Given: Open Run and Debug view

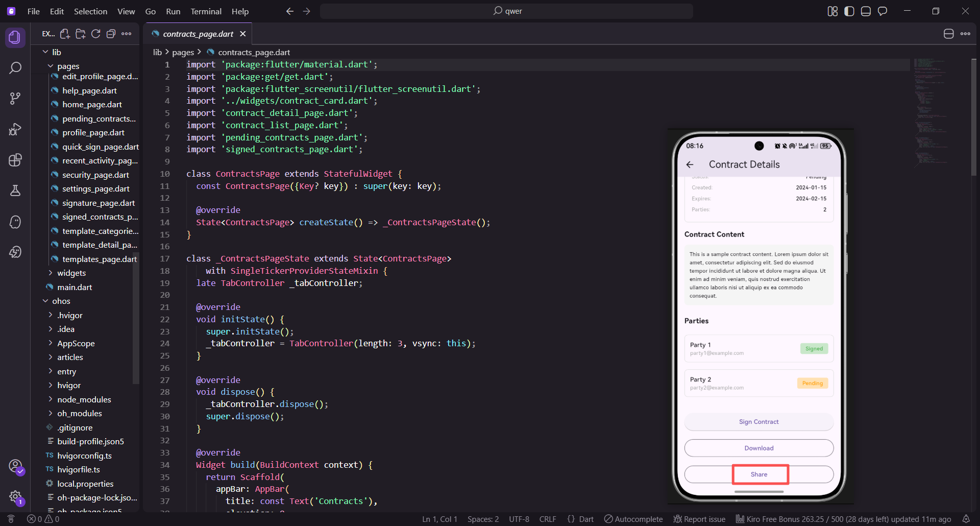Looking at the screenshot, I should (x=15, y=129).
